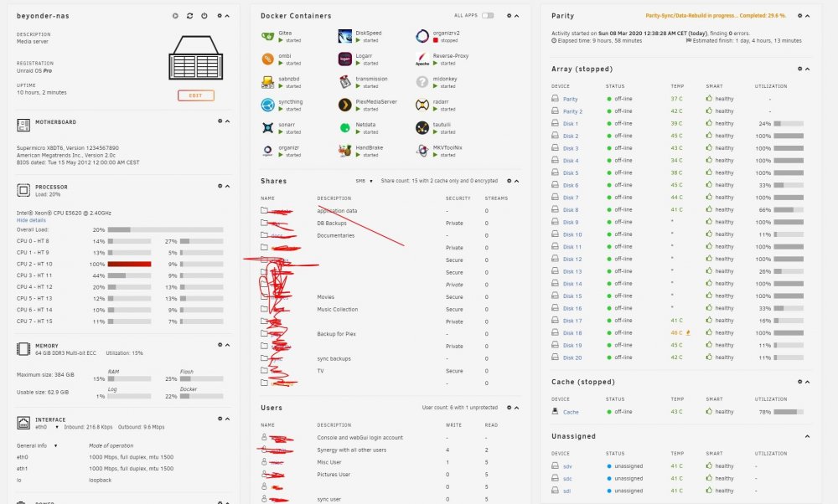
Task: Click the healthy SMART status of Disk 5
Action: pyautogui.click(x=720, y=173)
